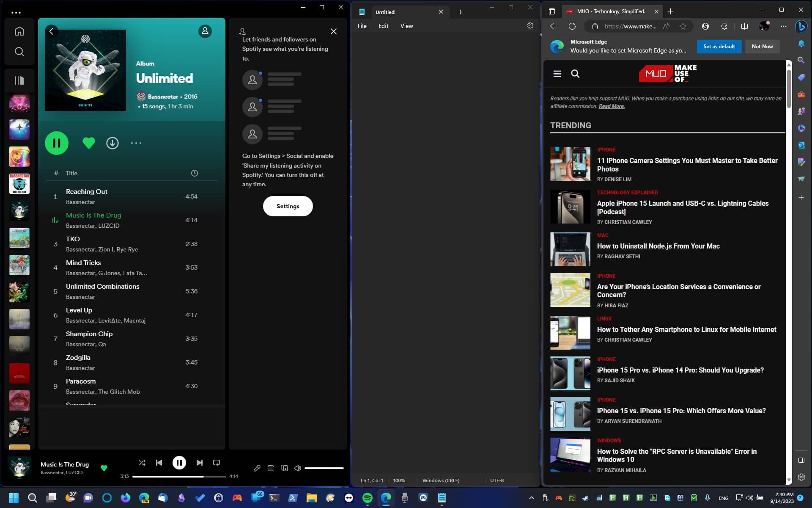This screenshot has width=812, height=508.
Task: Open the search icon on MakeUseOf page
Action: click(x=576, y=74)
